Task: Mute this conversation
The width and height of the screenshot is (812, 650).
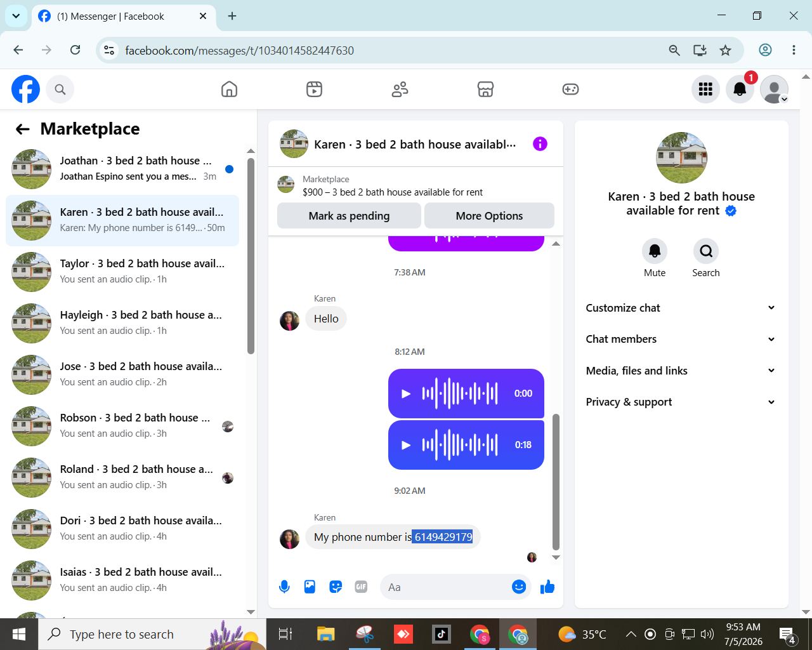Action: pos(655,251)
